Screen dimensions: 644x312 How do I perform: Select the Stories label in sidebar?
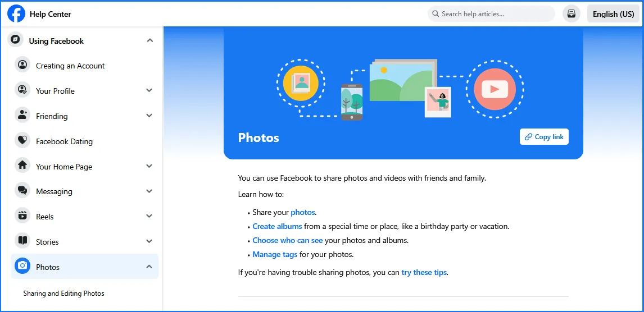point(47,242)
